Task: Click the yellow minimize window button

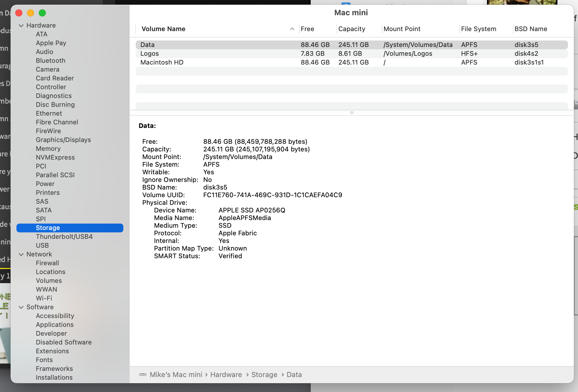Action: [x=31, y=13]
